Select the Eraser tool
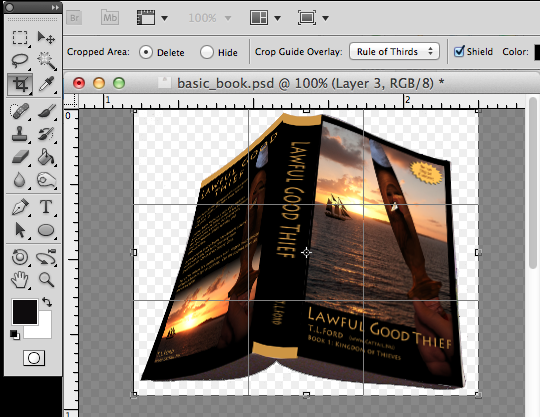 point(20,157)
